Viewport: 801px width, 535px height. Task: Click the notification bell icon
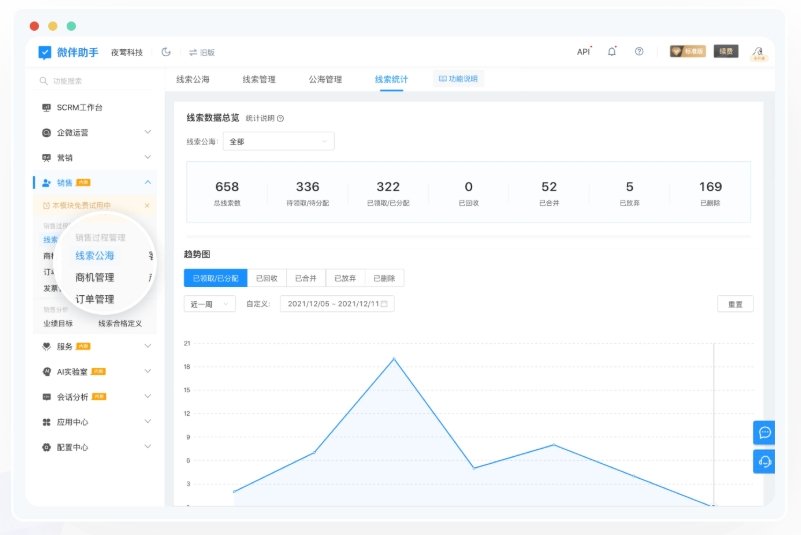(x=612, y=52)
